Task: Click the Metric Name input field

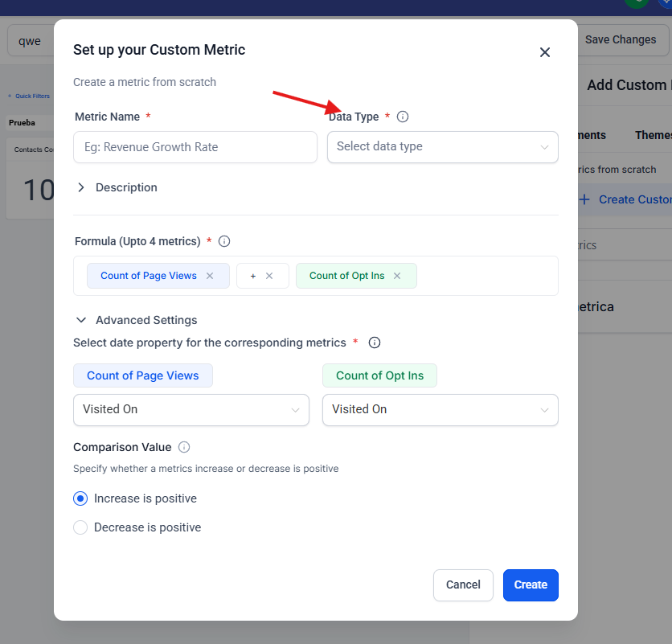Action: 195,147
